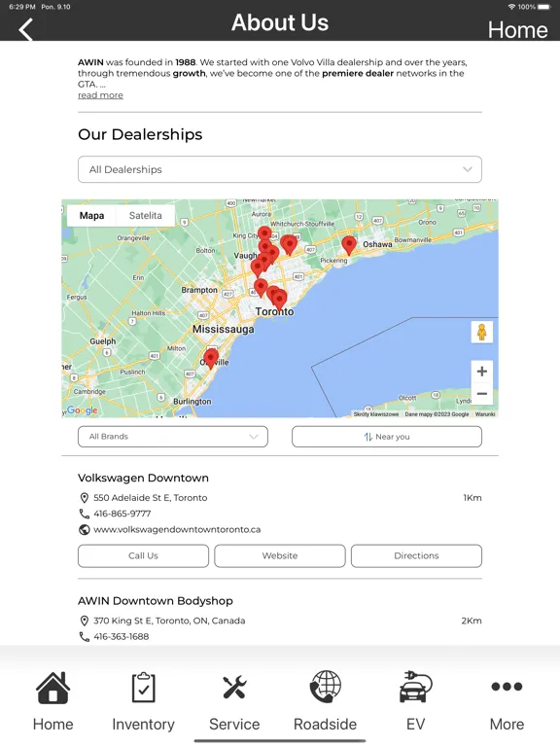Image resolution: width=560 pixels, height=747 pixels.
Task: Expand the 'read more' link
Action: [x=100, y=94]
